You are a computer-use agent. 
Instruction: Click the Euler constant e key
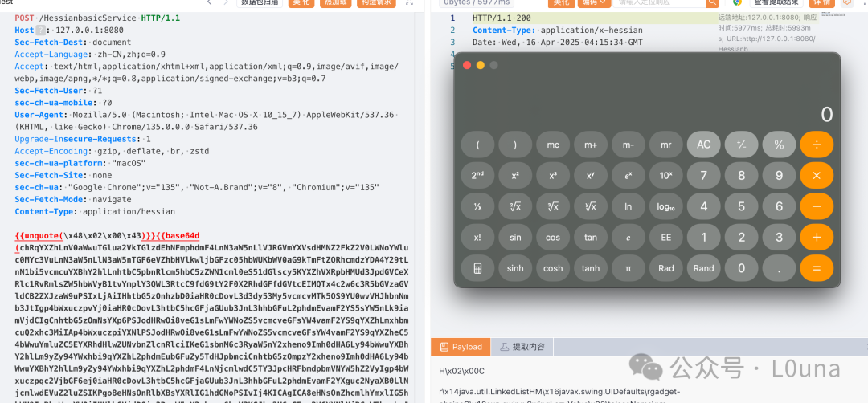tap(628, 237)
